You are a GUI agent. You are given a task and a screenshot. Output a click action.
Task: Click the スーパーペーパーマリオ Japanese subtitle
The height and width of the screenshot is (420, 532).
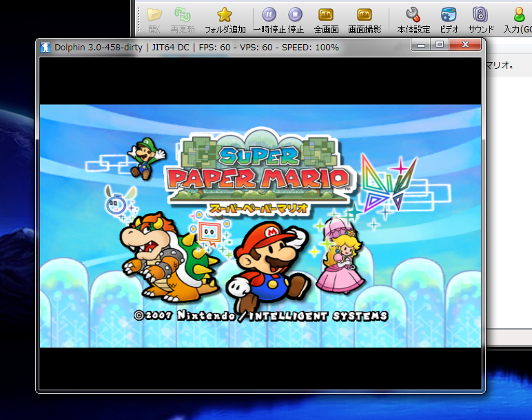258,208
